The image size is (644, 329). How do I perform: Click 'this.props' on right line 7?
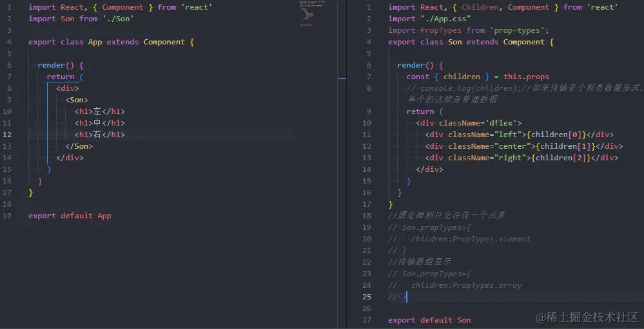527,77
